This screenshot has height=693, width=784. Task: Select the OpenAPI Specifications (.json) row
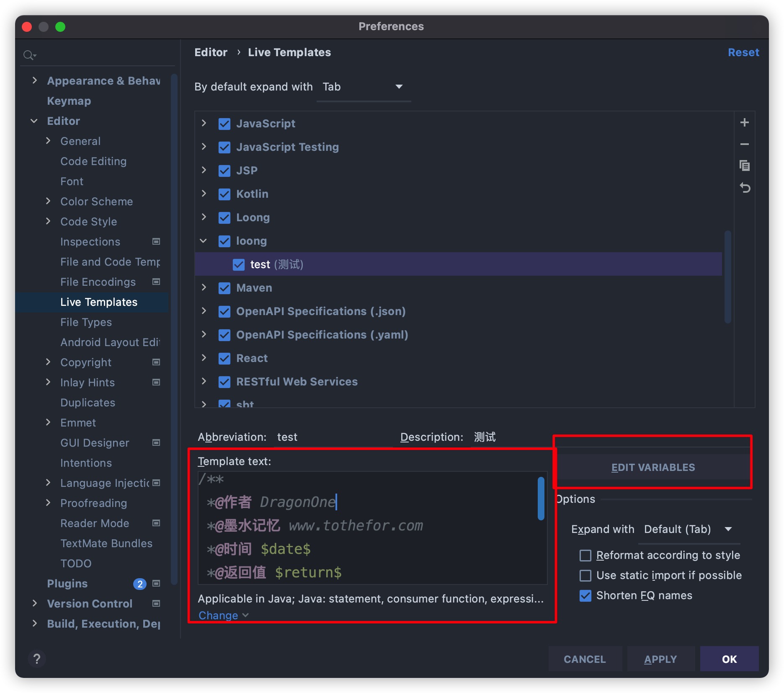tap(458, 311)
